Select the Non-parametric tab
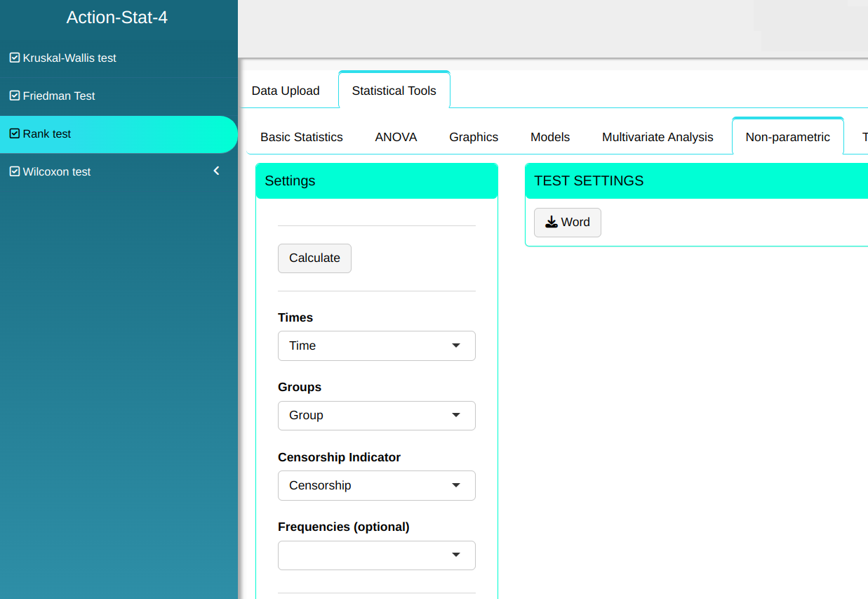868x599 pixels. pyautogui.click(x=787, y=137)
